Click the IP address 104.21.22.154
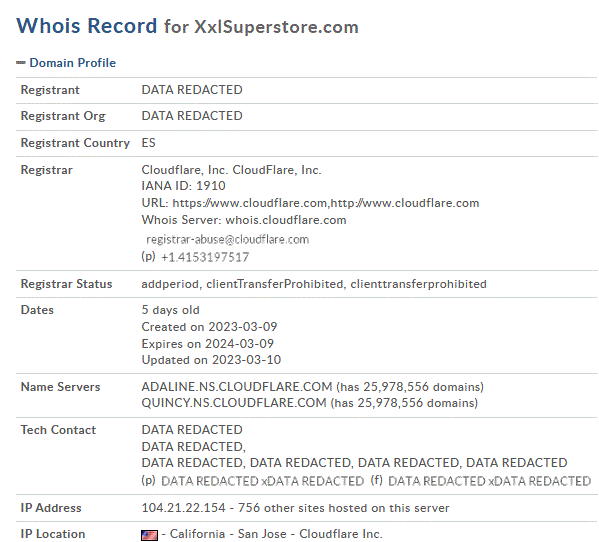Screen dimensions: 599x542 click(x=183, y=508)
